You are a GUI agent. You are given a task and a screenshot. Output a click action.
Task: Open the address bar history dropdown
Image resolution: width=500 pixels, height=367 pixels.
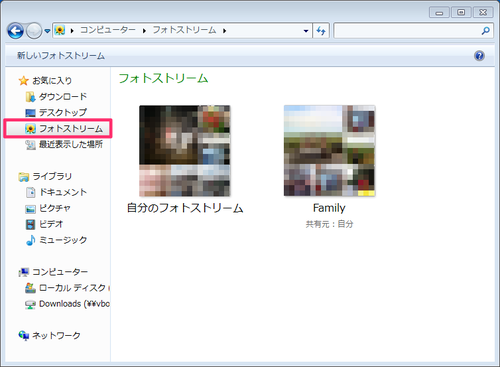pyautogui.click(x=306, y=31)
